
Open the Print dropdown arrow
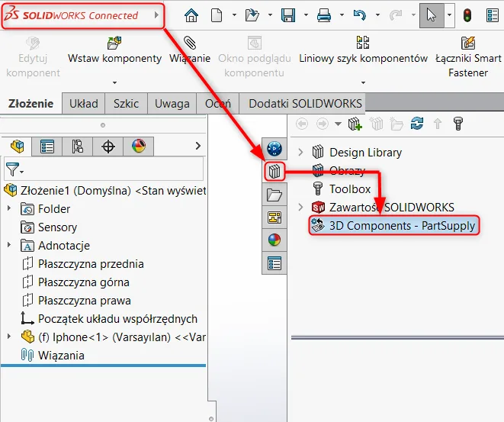coord(342,14)
